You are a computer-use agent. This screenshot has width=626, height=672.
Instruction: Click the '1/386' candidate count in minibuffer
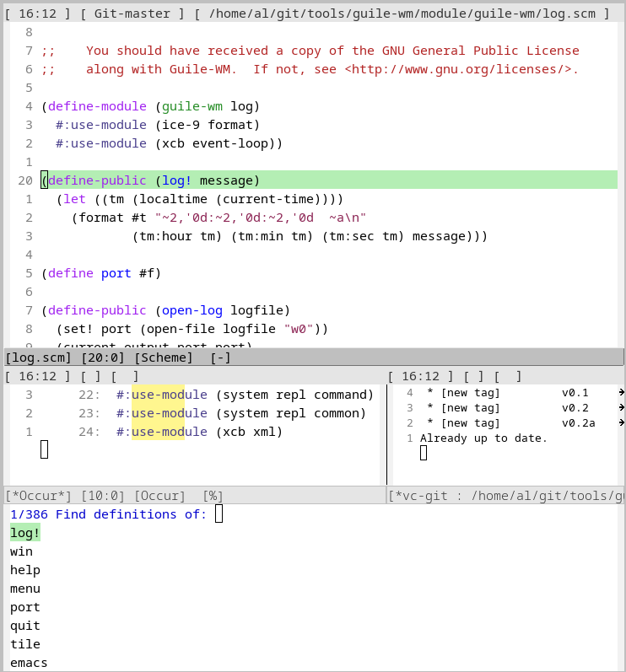click(x=29, y=513)
